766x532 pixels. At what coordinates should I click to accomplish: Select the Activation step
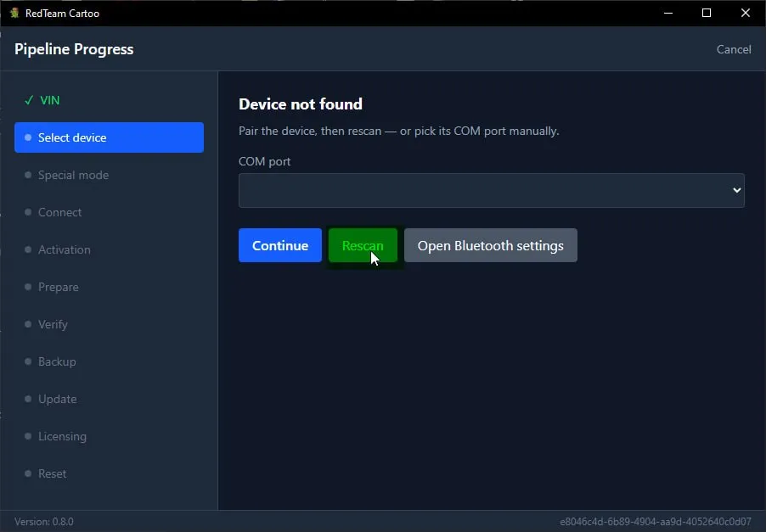click(109, 249)
